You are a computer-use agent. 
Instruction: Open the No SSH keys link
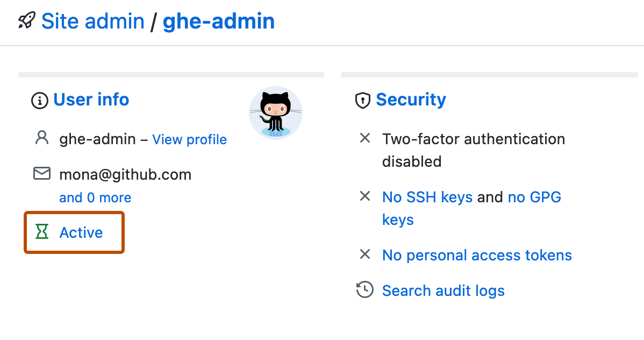[427, 196]
